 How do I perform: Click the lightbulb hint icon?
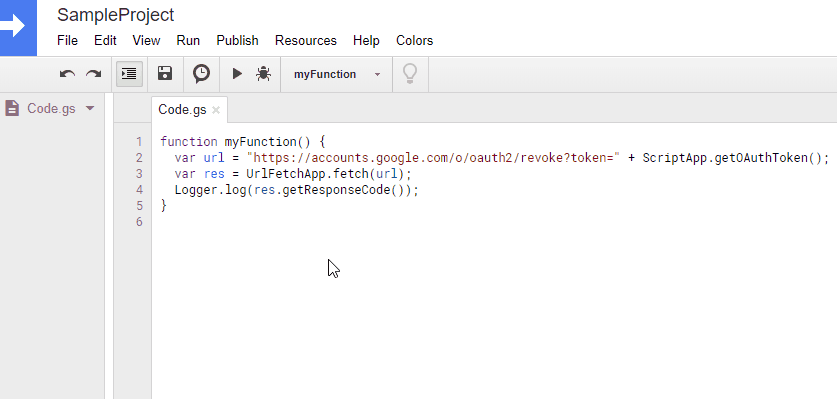click(x=409, y=74)
